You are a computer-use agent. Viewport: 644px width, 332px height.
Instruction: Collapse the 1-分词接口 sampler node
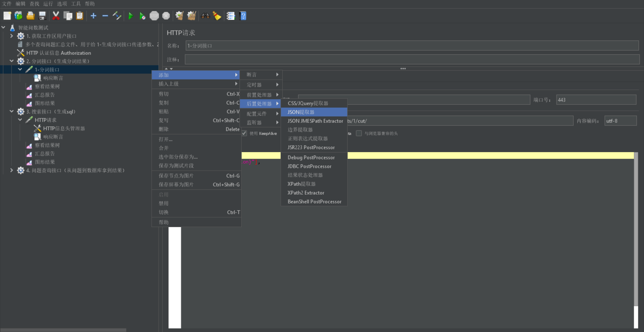pyautogui.click(x=20, y=69)
